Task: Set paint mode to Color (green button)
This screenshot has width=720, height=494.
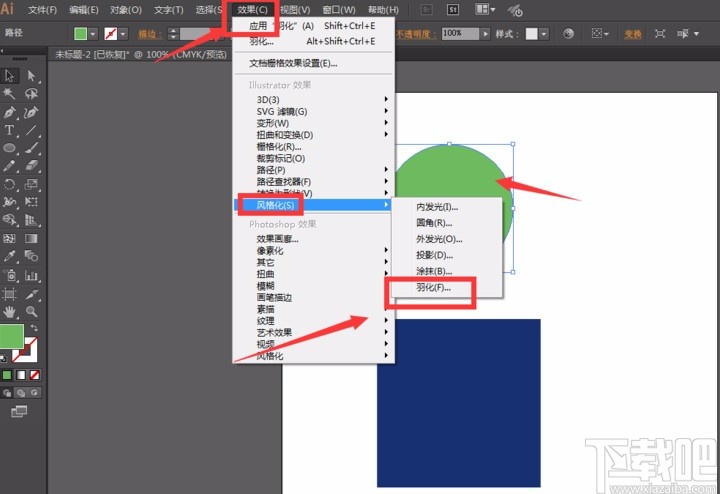Action: 7,375
